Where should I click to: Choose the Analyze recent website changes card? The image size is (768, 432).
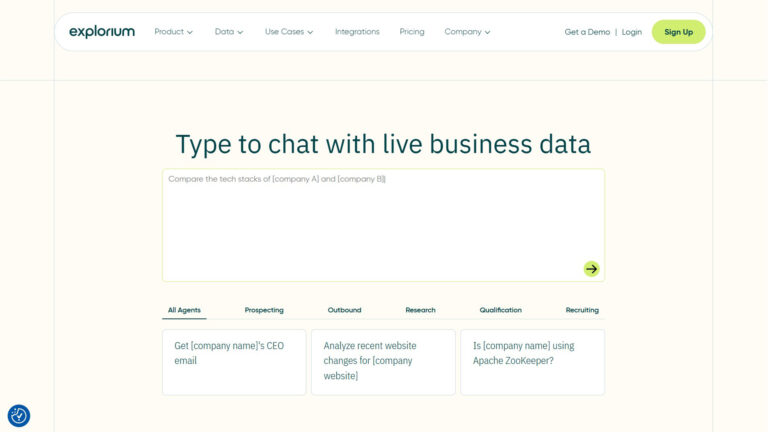(383, 362)
